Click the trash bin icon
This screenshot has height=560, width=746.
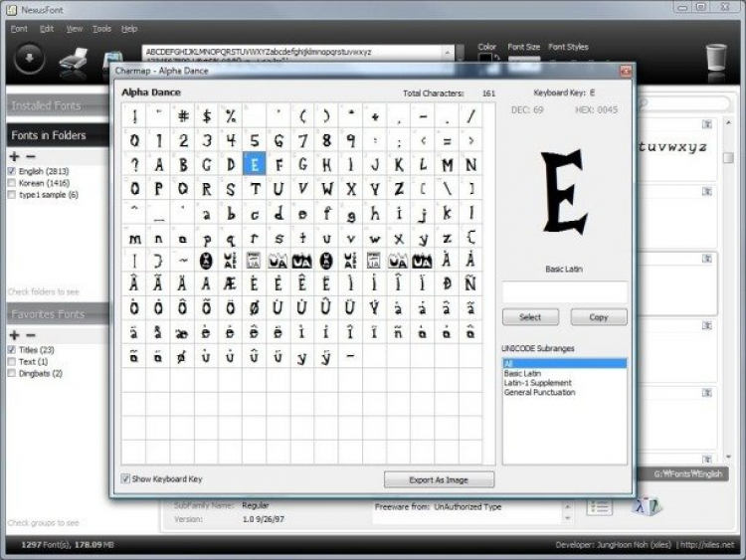(x=716, y=57)
